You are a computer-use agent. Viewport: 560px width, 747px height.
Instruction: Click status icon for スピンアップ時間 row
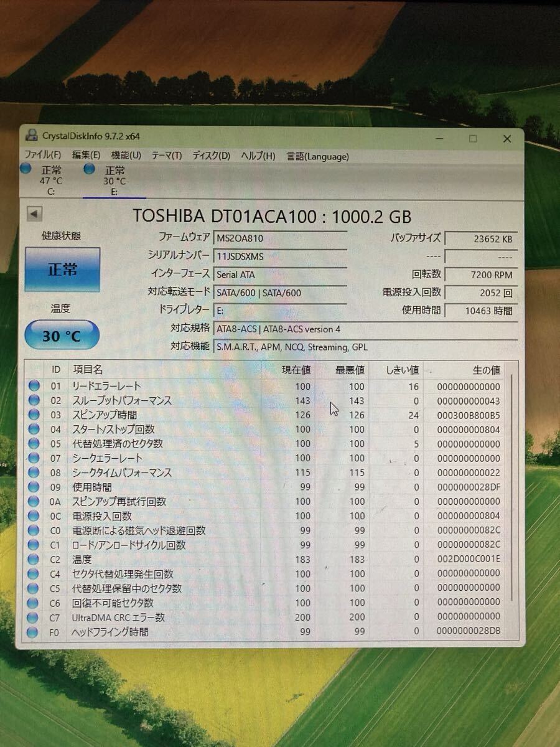pos(34,415)
